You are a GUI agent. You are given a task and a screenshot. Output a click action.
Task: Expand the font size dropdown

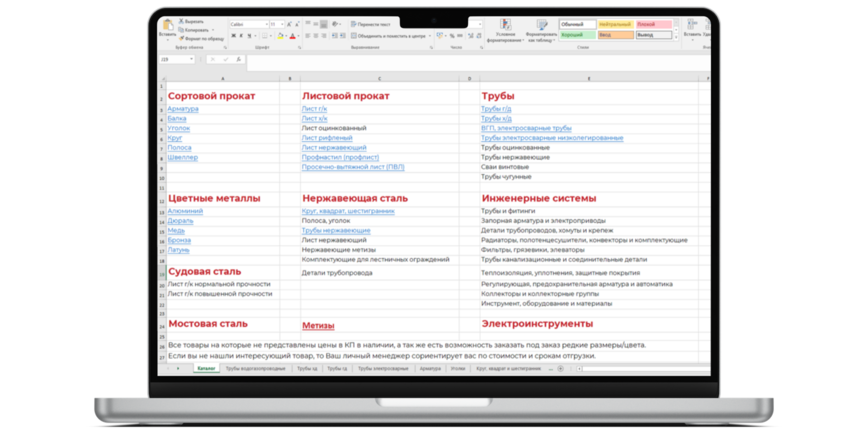click(282, 24)
